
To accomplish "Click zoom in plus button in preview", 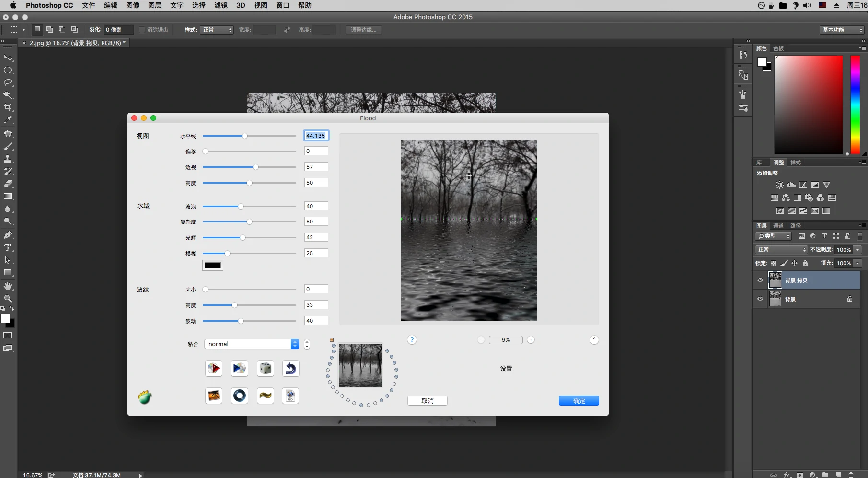I will click(531, 340).
